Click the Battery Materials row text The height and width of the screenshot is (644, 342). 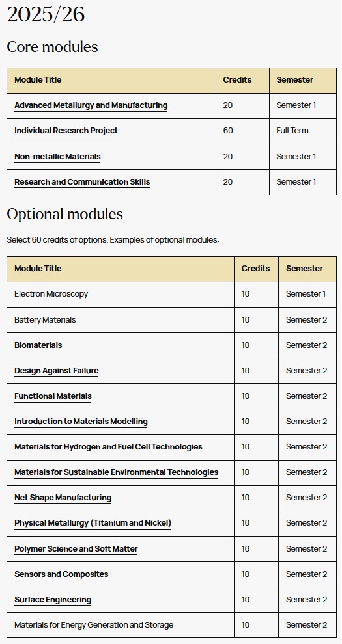[x=45, y=320]
